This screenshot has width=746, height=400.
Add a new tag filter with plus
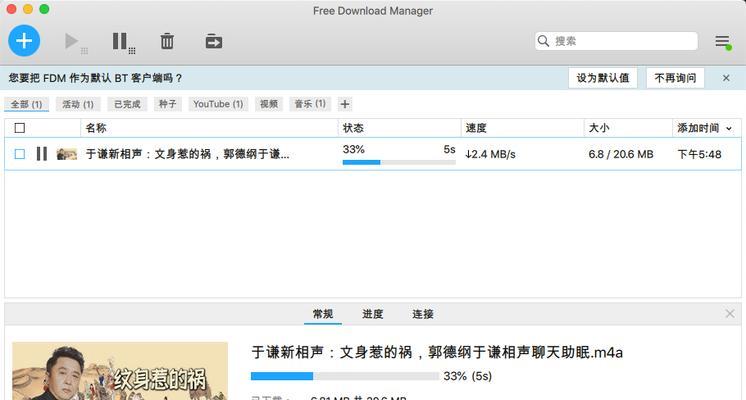click(x=345, y=104)
